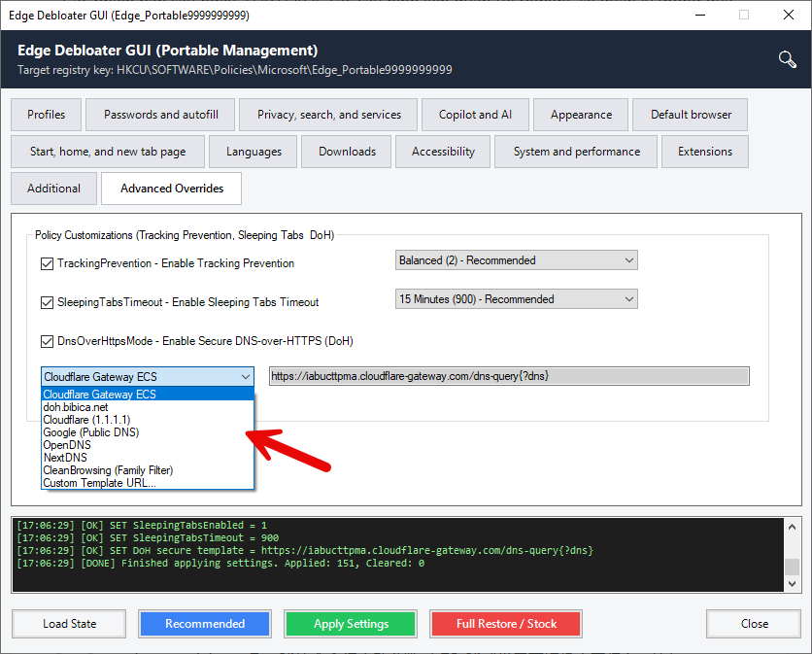
Task: Open Passwords and autofill tab
Action: [160, 115]
